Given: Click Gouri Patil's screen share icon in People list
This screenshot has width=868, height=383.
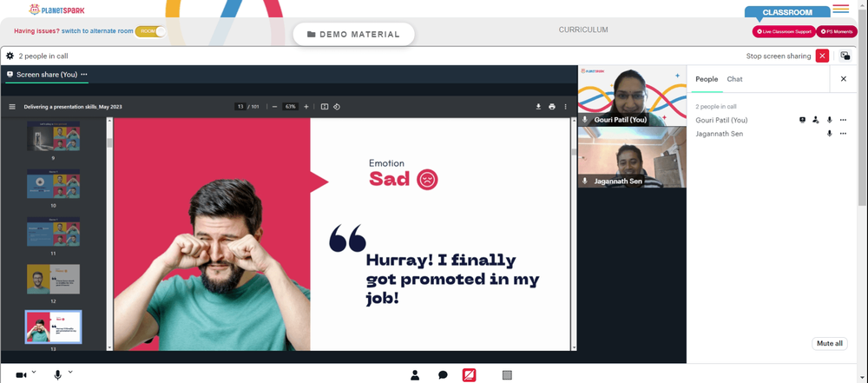Looking at the screenshot, I should pyautogui.click(x=802, y=120).
